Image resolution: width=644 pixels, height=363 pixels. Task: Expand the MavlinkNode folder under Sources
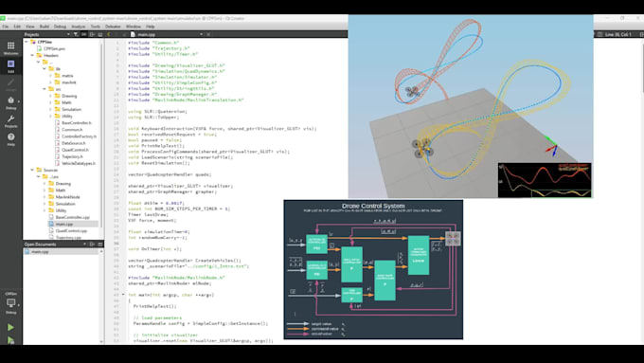pyautogui.click(x=45, y=197)
